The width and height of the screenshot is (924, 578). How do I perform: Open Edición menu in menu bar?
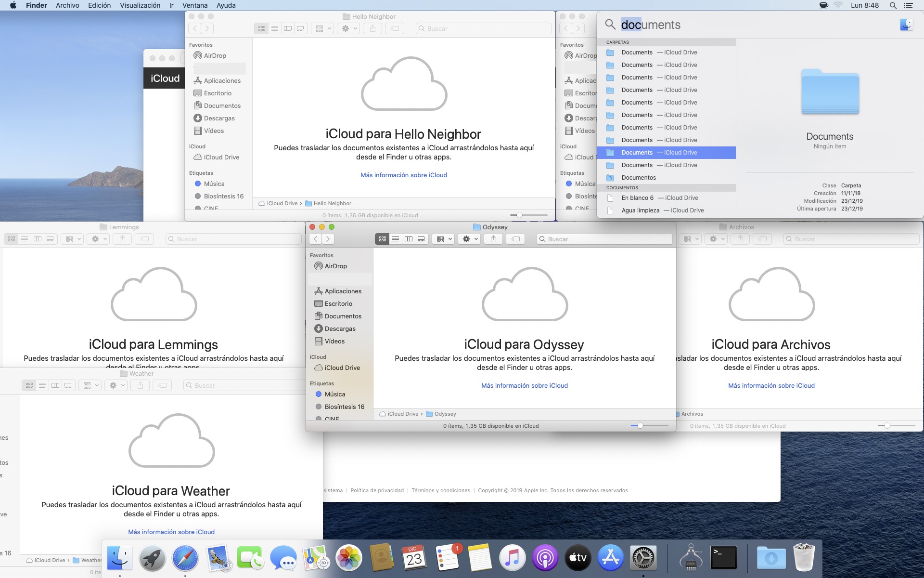[x=99, y=5]
